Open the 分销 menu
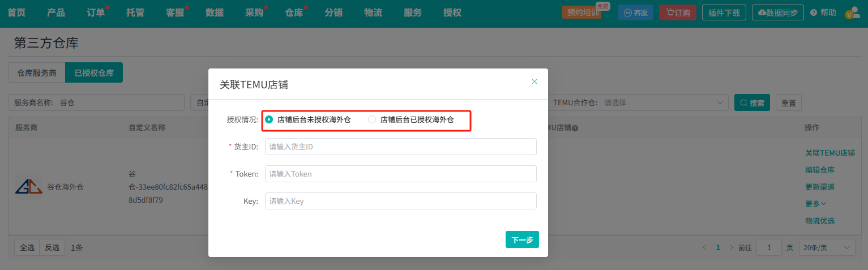This screenshot has width=868, height=270. [333, 12]
